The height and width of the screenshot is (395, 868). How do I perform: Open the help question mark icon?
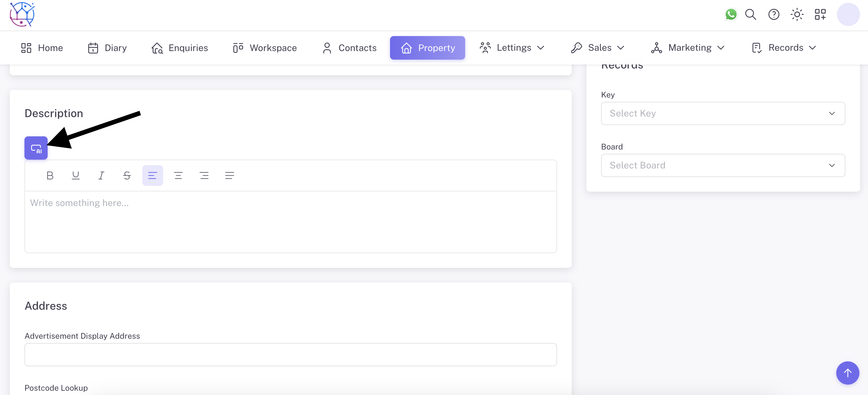click(774, 14)
